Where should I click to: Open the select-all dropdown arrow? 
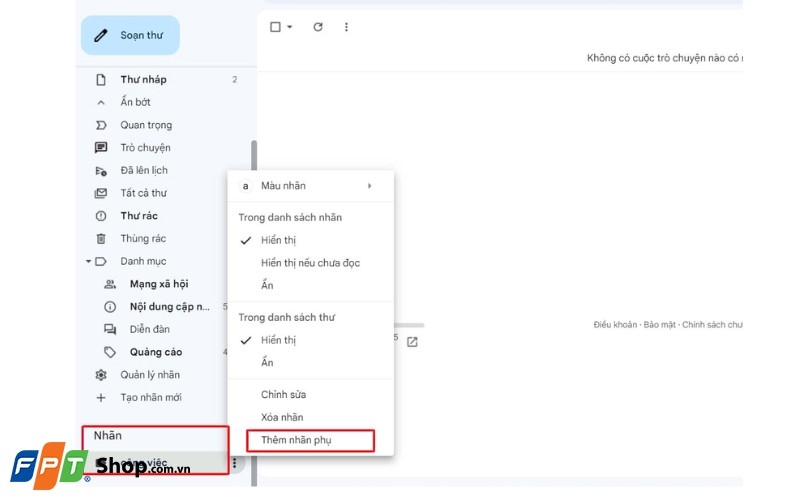click(290, 27)
